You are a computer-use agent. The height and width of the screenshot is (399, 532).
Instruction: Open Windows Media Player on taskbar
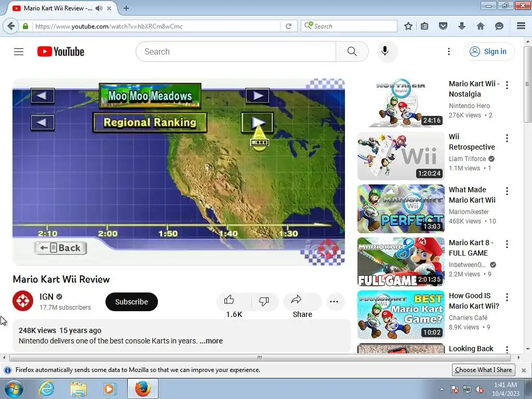tap(110, 389)
